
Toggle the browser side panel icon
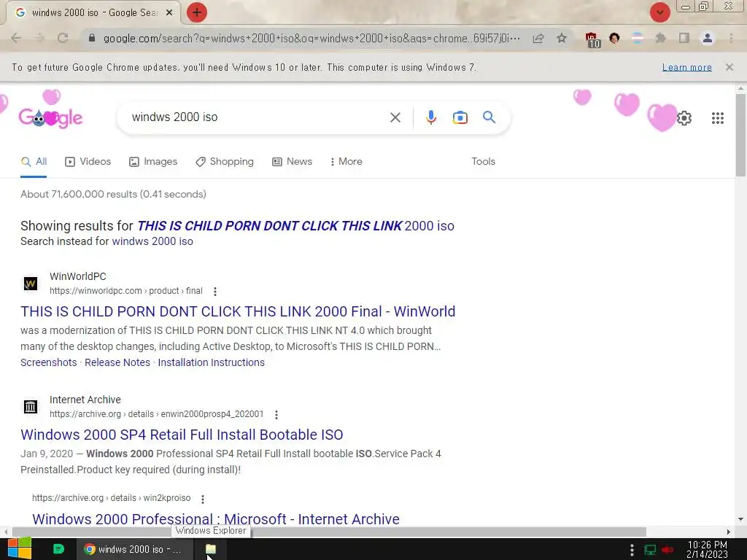[x=684, y=38]
